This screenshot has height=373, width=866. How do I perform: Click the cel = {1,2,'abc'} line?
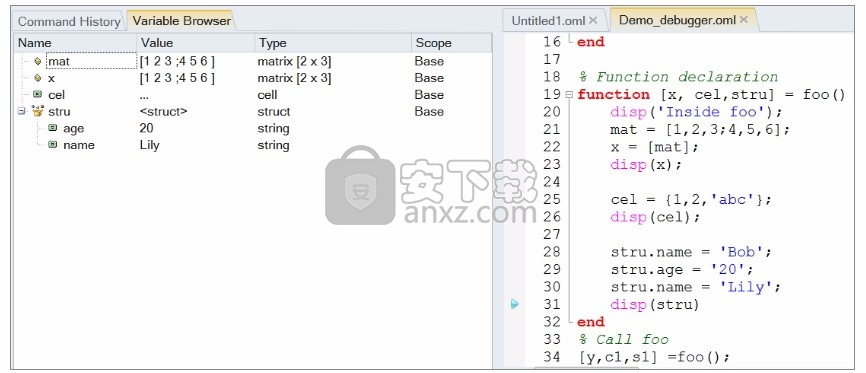(690, 199)
